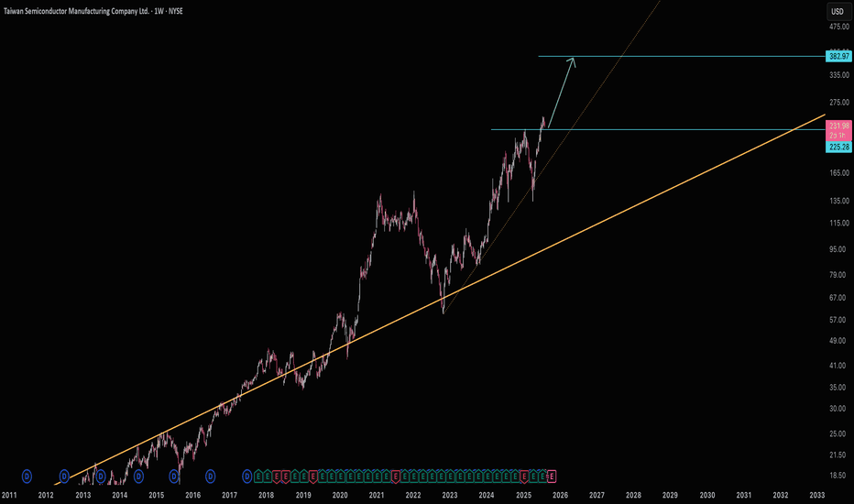This screenshot has width=854, height=504.
Task: Click the 2018 label on time axis
Action: click(x=267, y=495)
